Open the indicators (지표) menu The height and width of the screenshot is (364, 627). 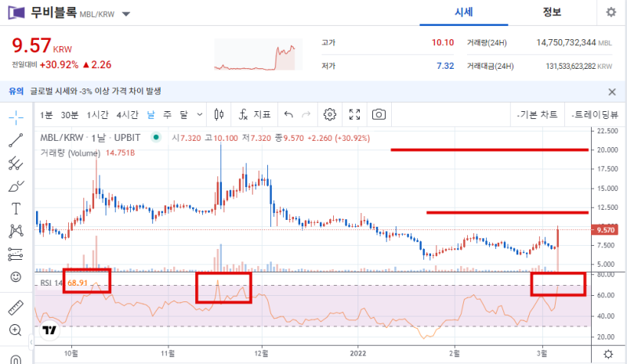pos(255,114)
